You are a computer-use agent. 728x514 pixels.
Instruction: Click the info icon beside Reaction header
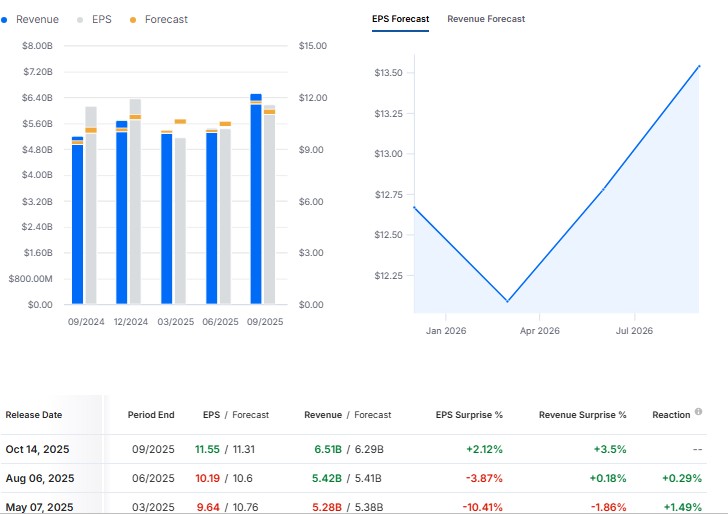[x=698, y=412]
